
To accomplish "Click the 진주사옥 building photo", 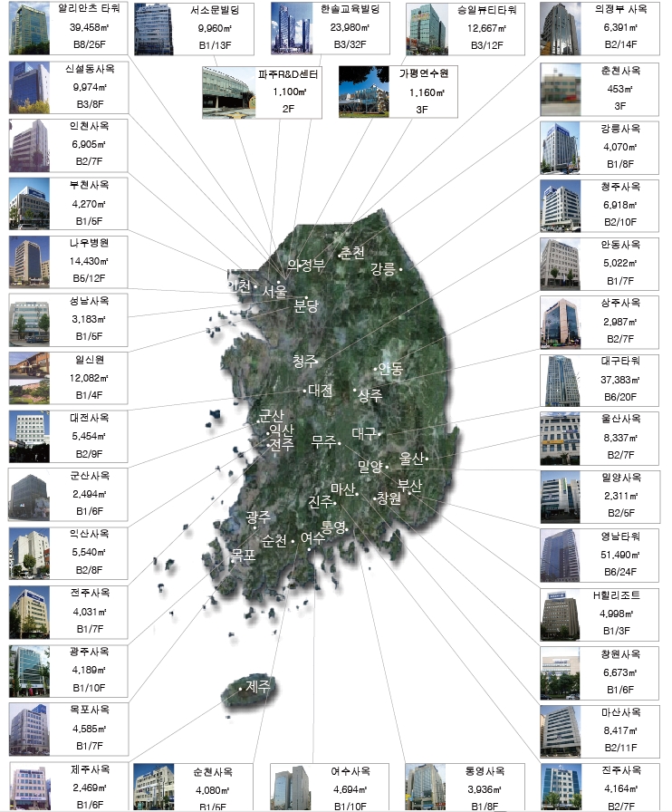I will tap(561, 788).
